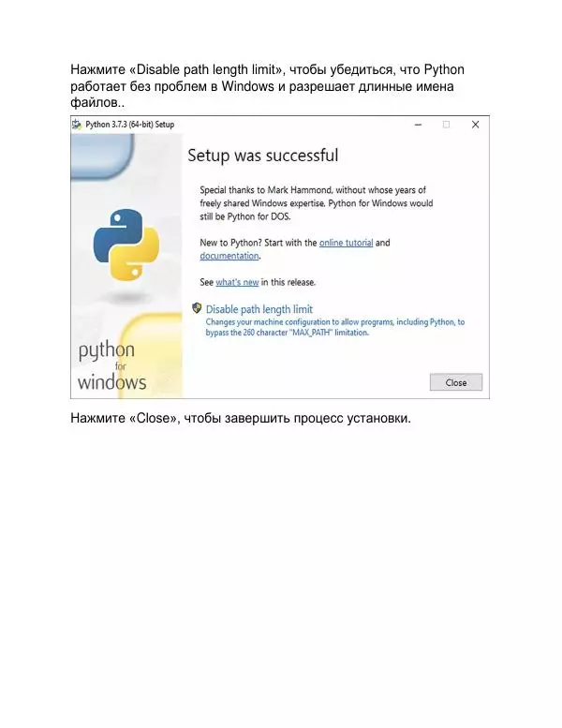Open the online tutorial link

tap(346, 243)
